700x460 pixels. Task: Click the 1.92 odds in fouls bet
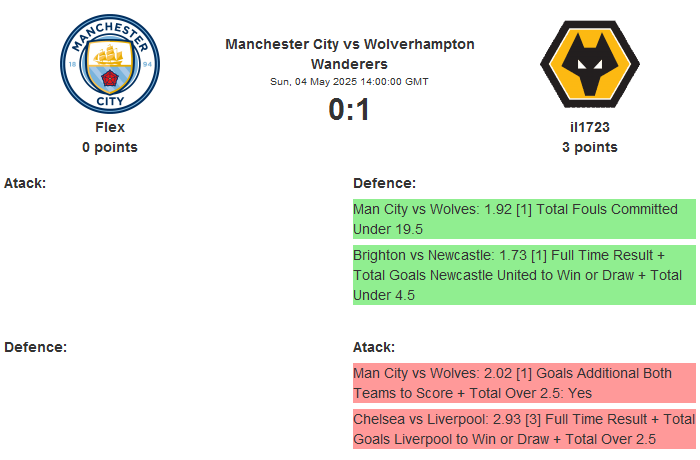click(498, 209)
